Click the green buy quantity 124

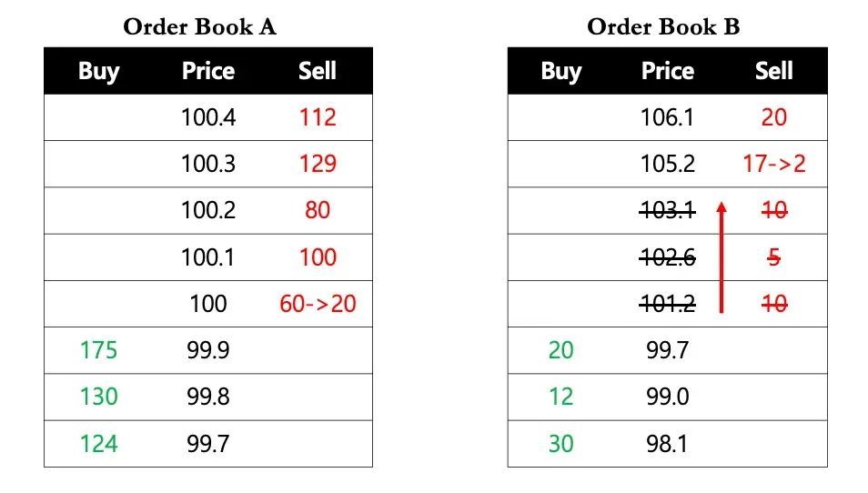coord(98,443)
